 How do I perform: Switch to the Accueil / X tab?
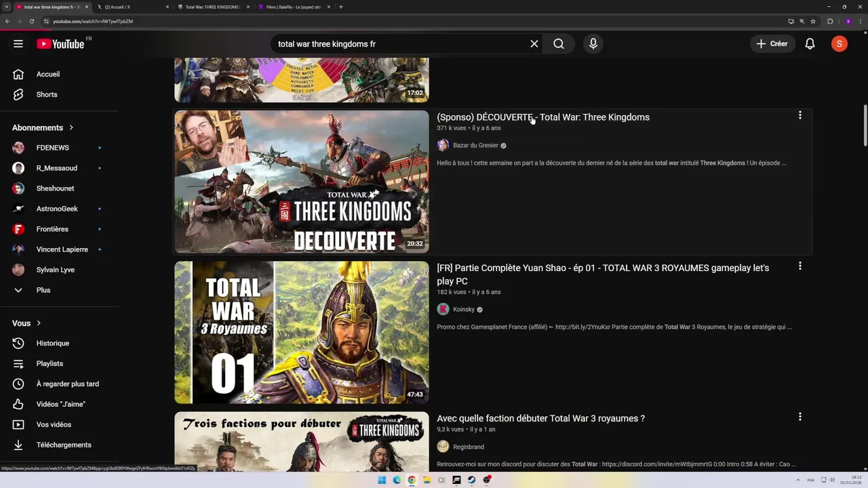(133, 7)
